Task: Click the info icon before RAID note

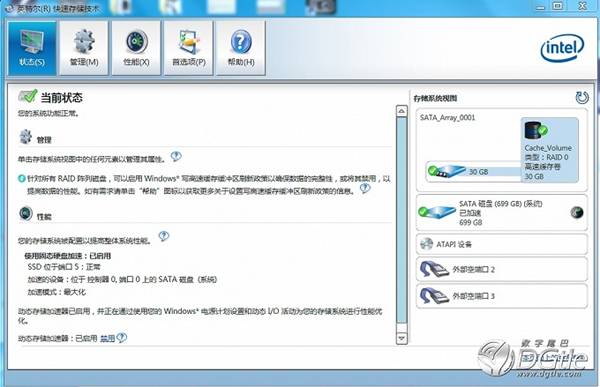Action: coord(22,178)
